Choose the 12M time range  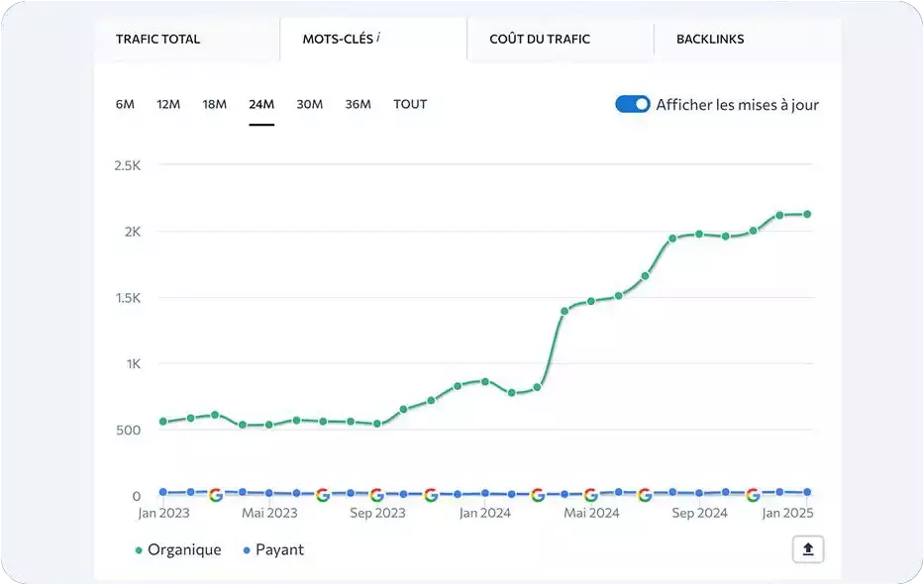pos(168,104)
